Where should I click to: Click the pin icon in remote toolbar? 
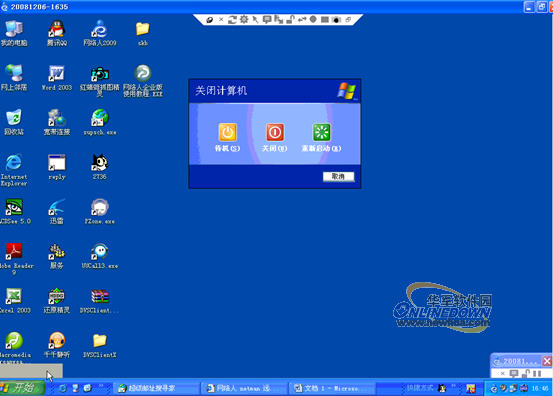209,20
